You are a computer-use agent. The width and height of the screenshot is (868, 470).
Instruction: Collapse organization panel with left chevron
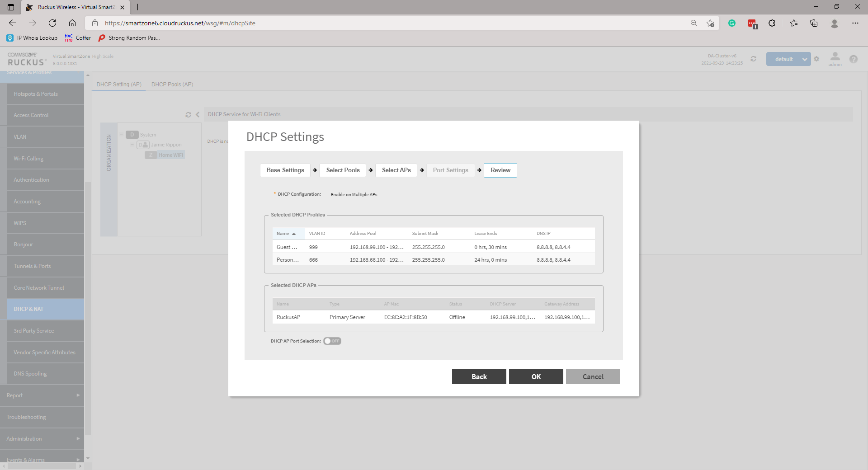coord(198,115)
